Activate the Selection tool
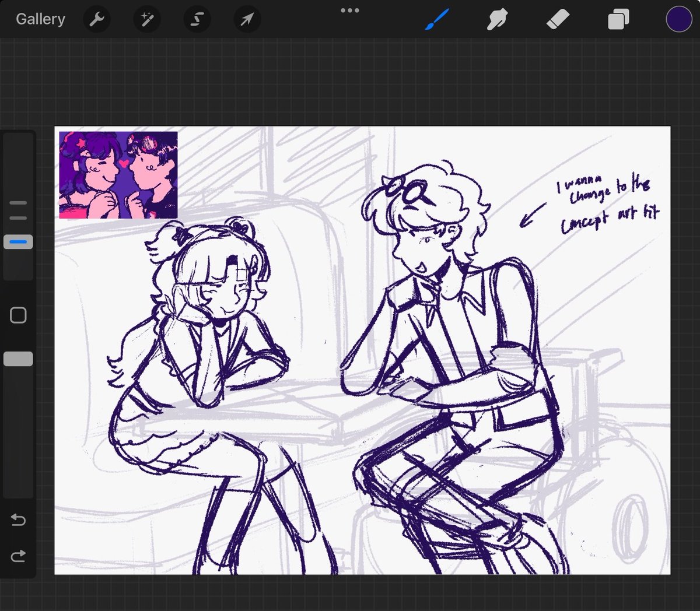 click(197, 20)
